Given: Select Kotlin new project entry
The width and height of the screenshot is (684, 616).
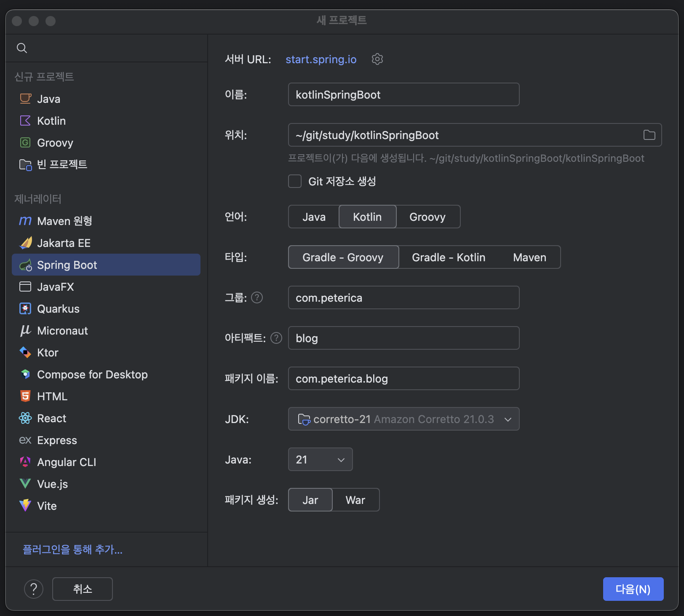Looking at the screenshot, I should point(106,121).
